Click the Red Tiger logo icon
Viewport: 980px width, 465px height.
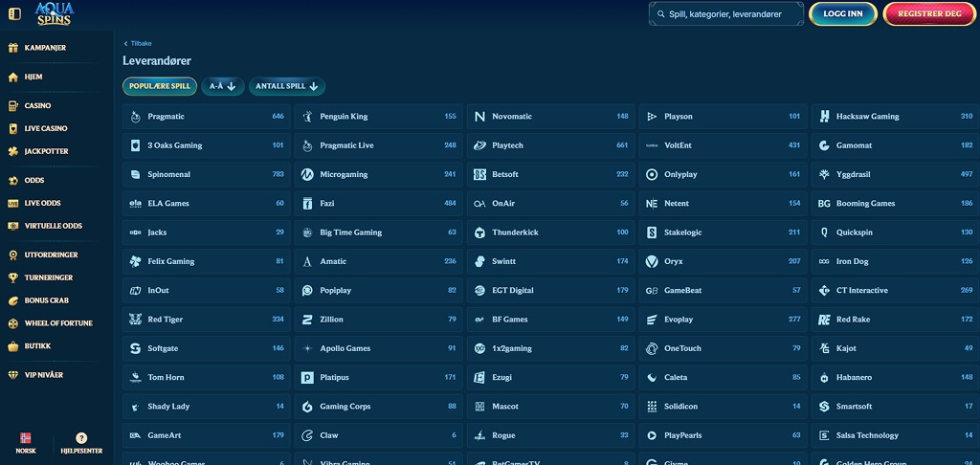coord(135,320)
